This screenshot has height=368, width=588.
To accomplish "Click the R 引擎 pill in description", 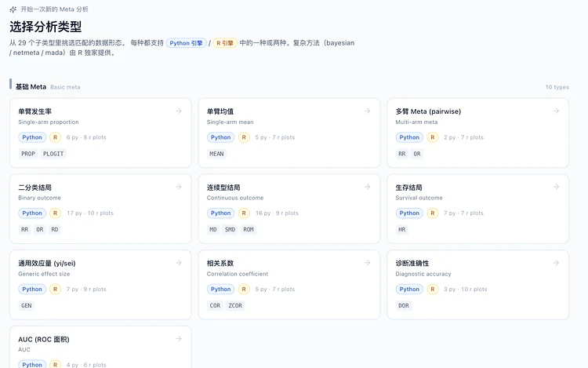I will (225, 43).
